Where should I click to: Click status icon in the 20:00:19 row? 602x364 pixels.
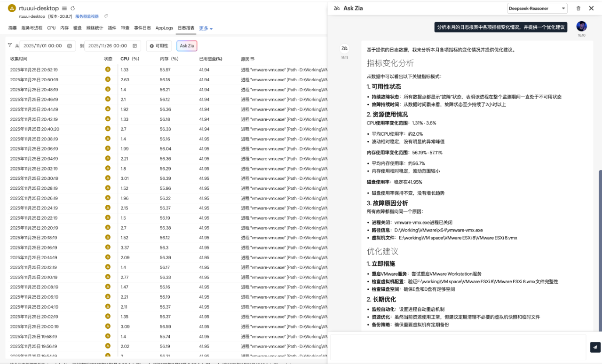coord(108,326)
